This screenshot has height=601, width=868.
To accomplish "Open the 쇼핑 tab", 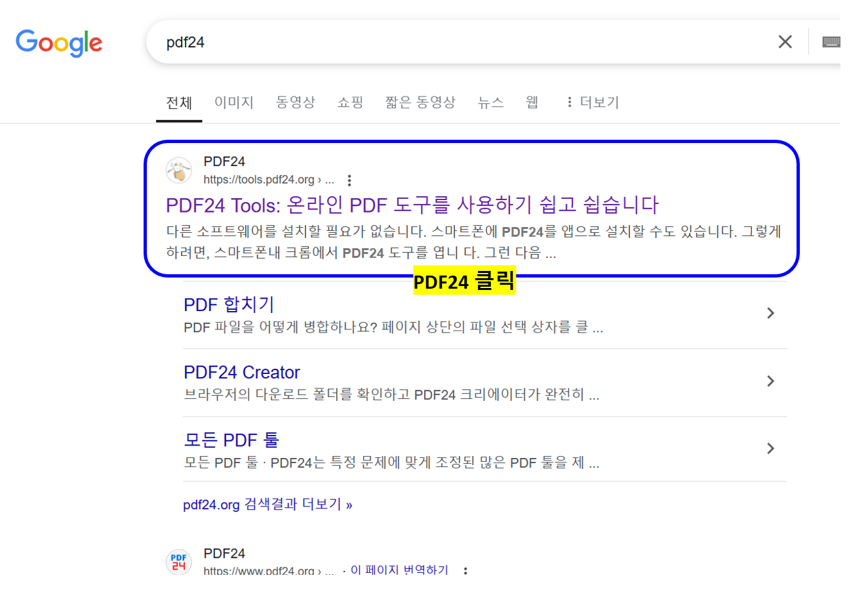I will tap(350, 102).
